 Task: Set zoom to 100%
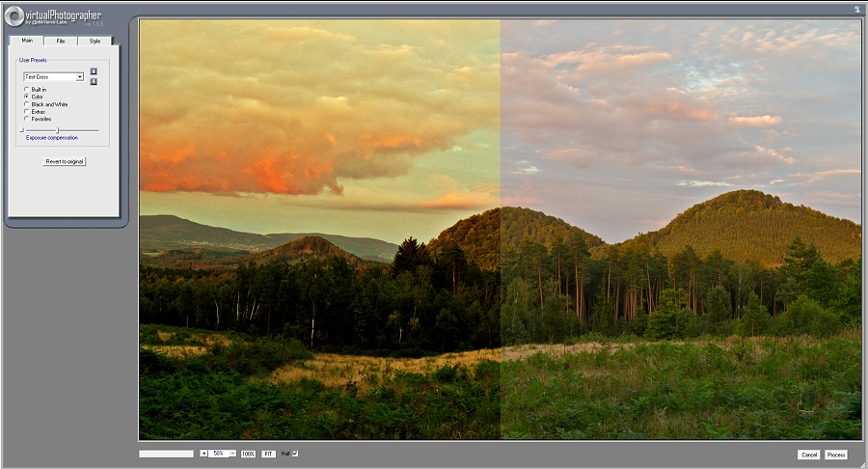click(x=248, y=454)
